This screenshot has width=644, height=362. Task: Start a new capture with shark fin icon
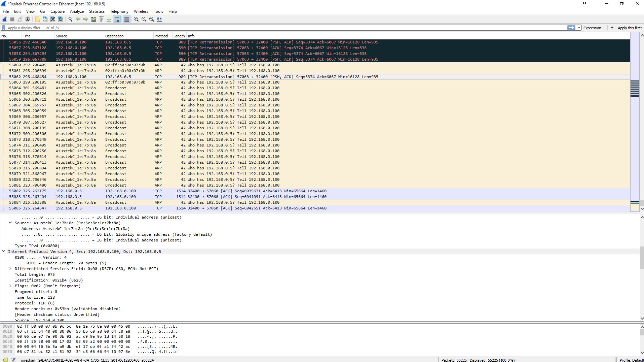pos(5,19)
